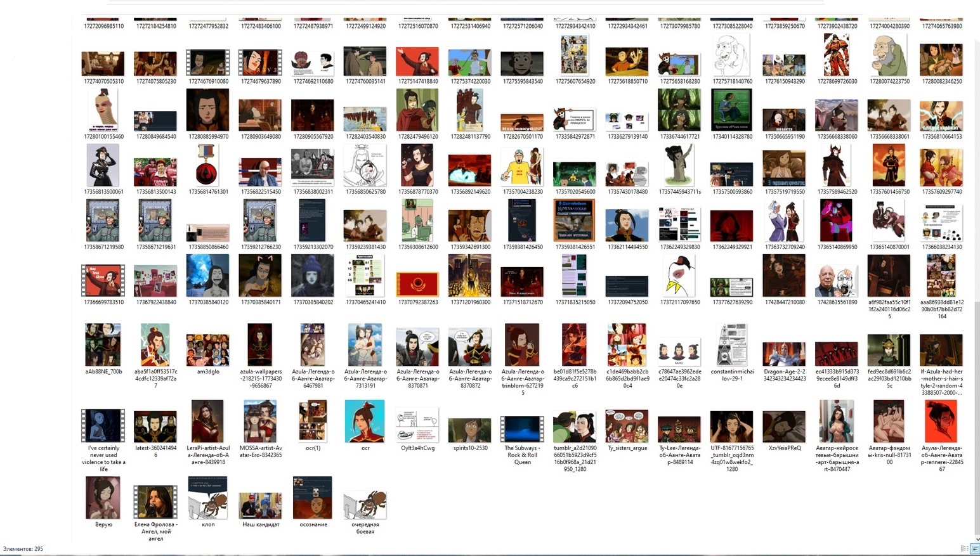The image size is (980, 556).
Task: Click the file name starting "aaa86938dd81e12"
Action: tap(942, 309)
